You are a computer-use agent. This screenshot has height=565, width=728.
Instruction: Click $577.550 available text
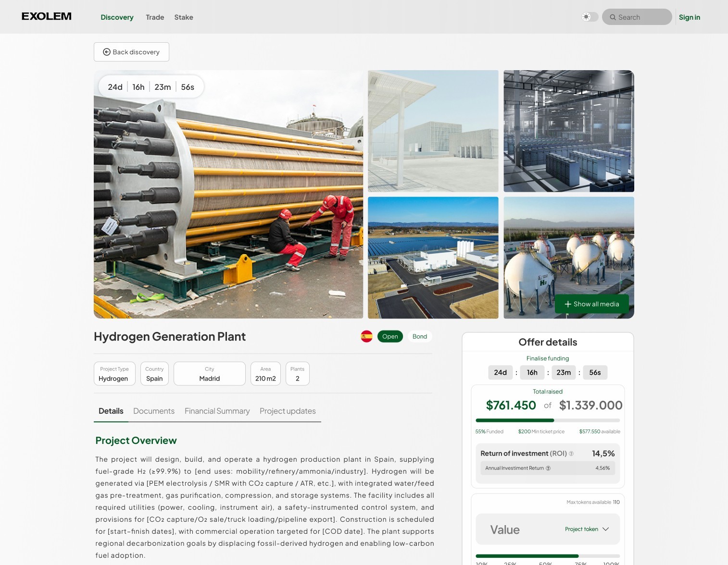click(x=600, y=431)
